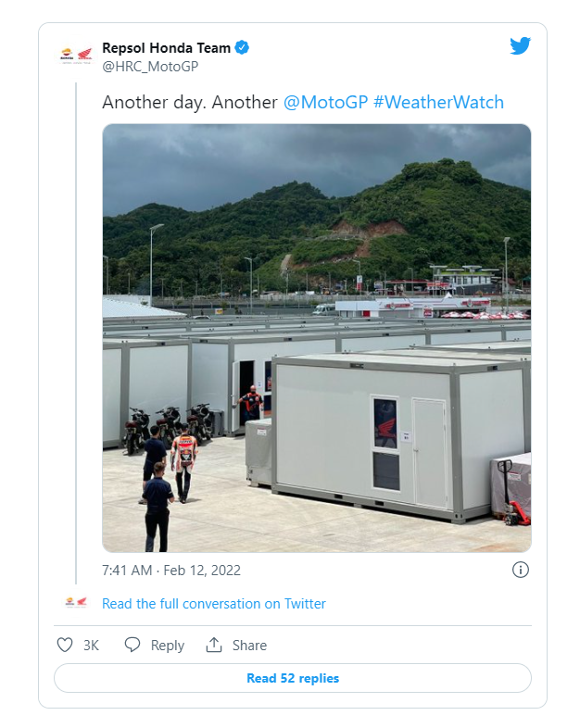The width and height of the screenshot is (580, 728).
Task: Click the tweet text 'Another day. Another'
Action: coord(189,102)
